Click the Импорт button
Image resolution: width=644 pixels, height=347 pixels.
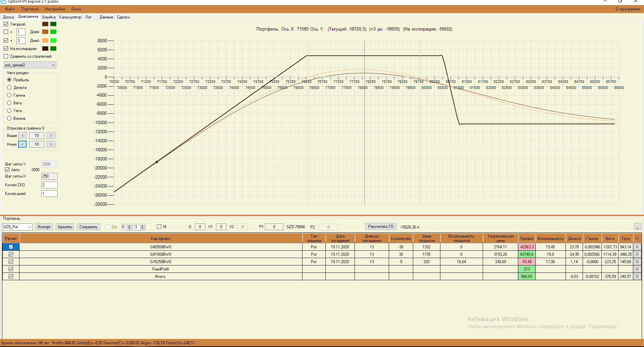(x=44, y=227)
